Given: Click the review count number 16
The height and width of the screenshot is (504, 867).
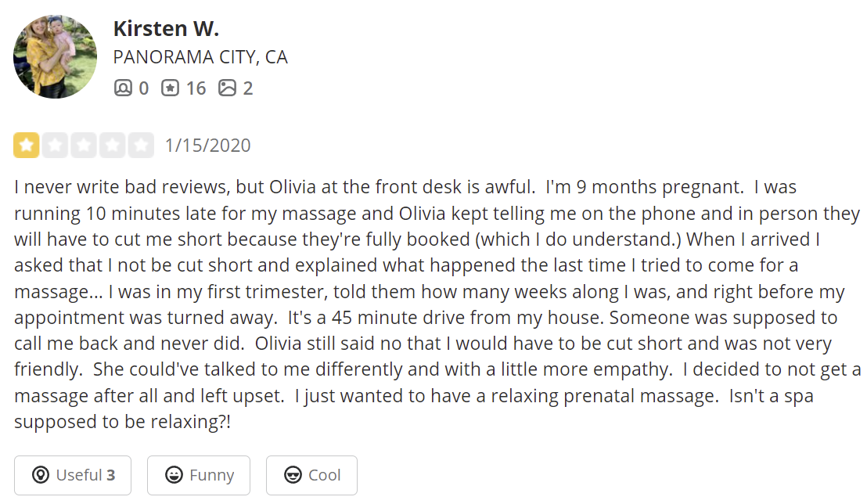Looking at the screenshot, I should [196, 88].
